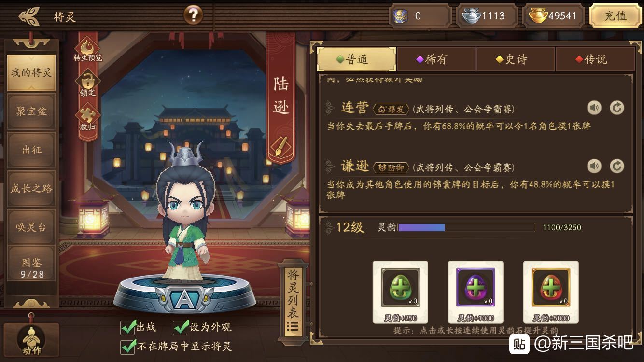Uncheck the 设为外观 checkbox
Screen dimensions: 644x362
181,327
